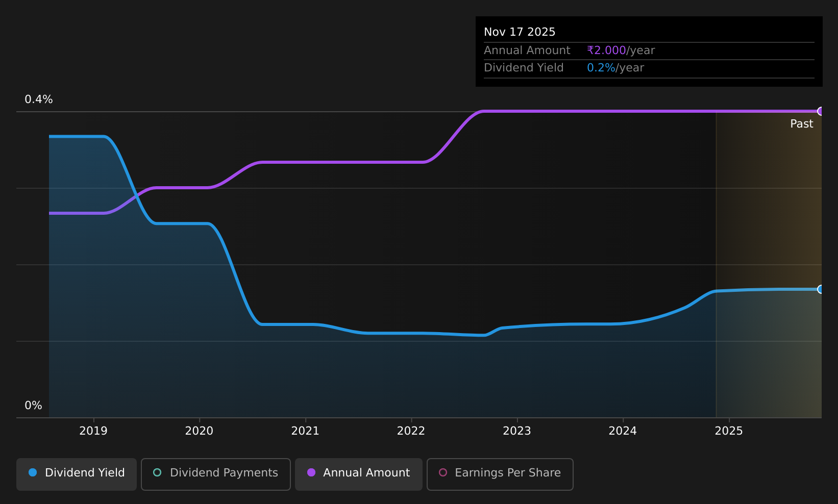Toggle the Dividend Payments series on
Viewport: 838px width, 504px height.
216,474
